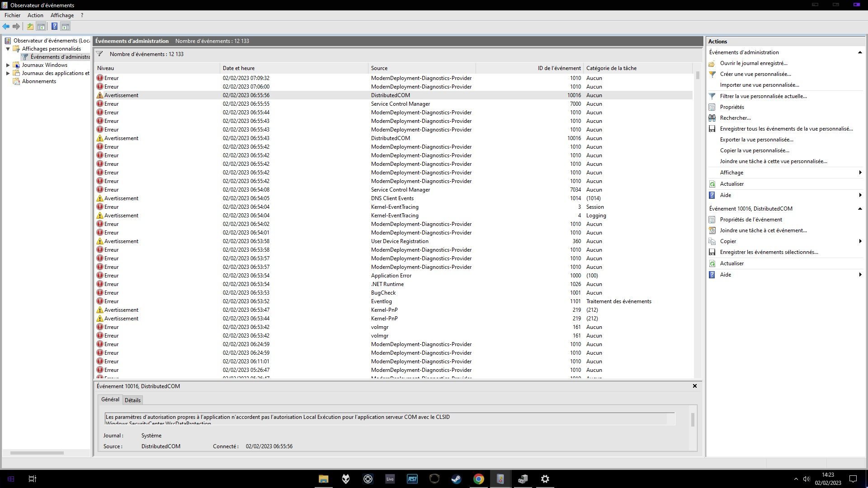Click Enregistrer les événements sélectionnés save icon

click(712, 252)
